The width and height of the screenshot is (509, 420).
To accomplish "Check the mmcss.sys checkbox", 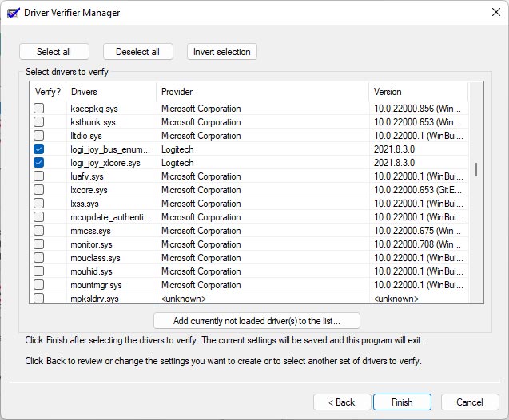I will tap(38, 230).
